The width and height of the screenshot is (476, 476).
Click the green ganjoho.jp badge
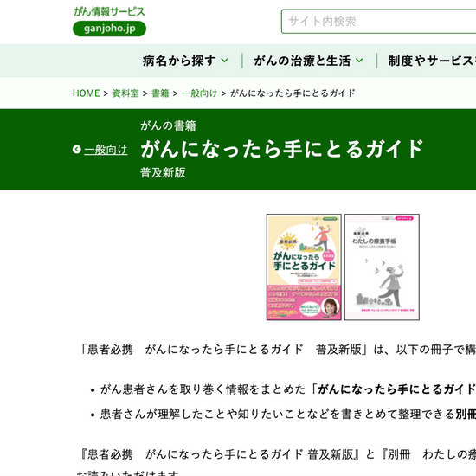tap(109, 29)
